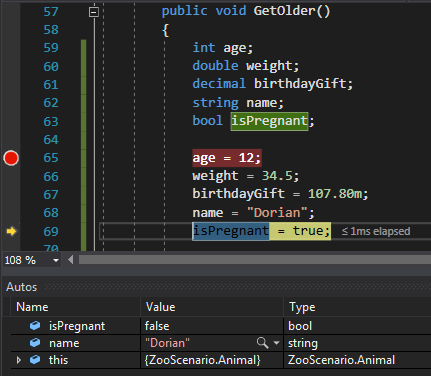Click 'int age;' on line 59
This screenshot has width=431, height=376.
click(x=223, y=48)
